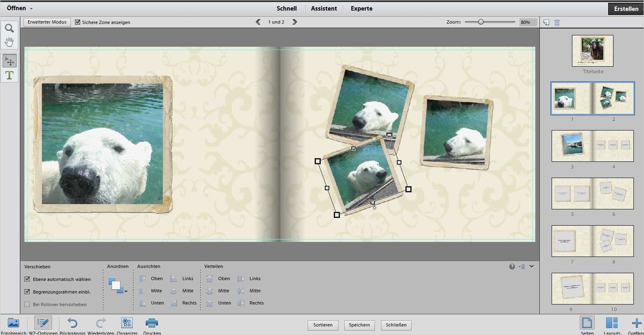
Task: Open the Organizer
Action: click(127, 323)
